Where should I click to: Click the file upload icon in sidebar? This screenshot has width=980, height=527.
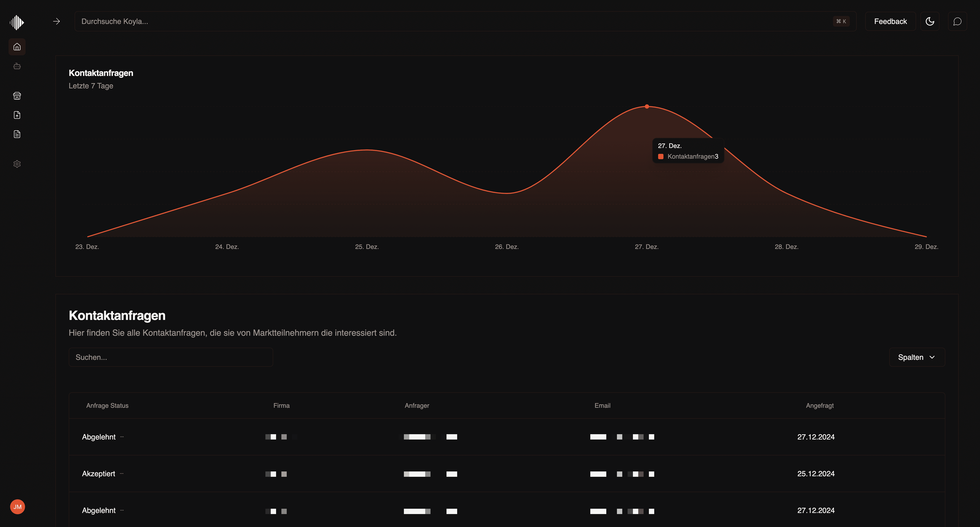click(x=17, y=115)
